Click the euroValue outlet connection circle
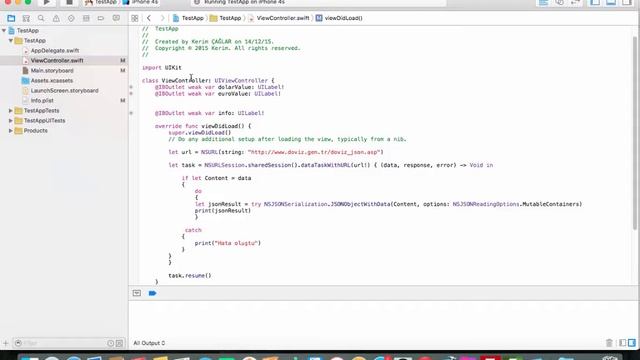 point(131,93)
